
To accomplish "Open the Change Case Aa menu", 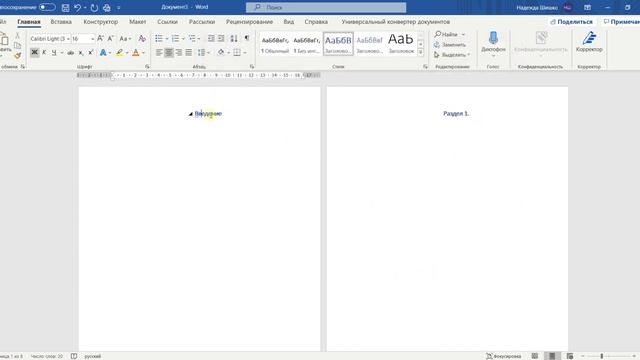I will point(125,39).
